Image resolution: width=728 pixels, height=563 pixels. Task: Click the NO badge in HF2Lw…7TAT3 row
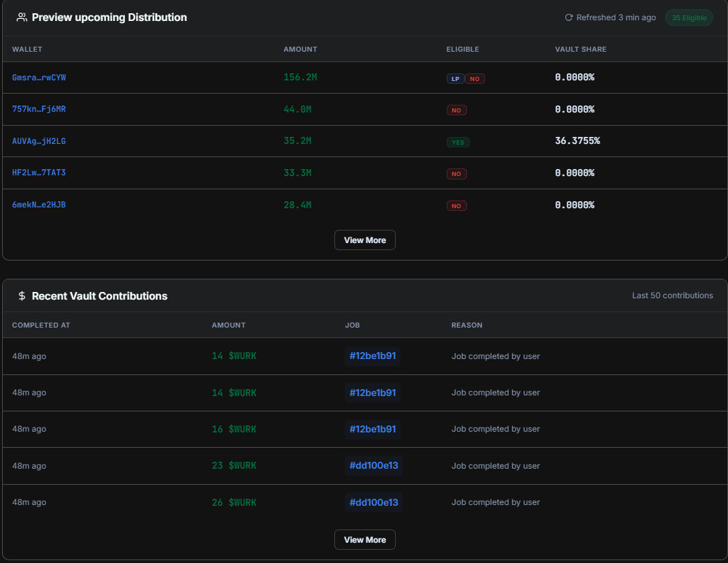click(456, 174)
